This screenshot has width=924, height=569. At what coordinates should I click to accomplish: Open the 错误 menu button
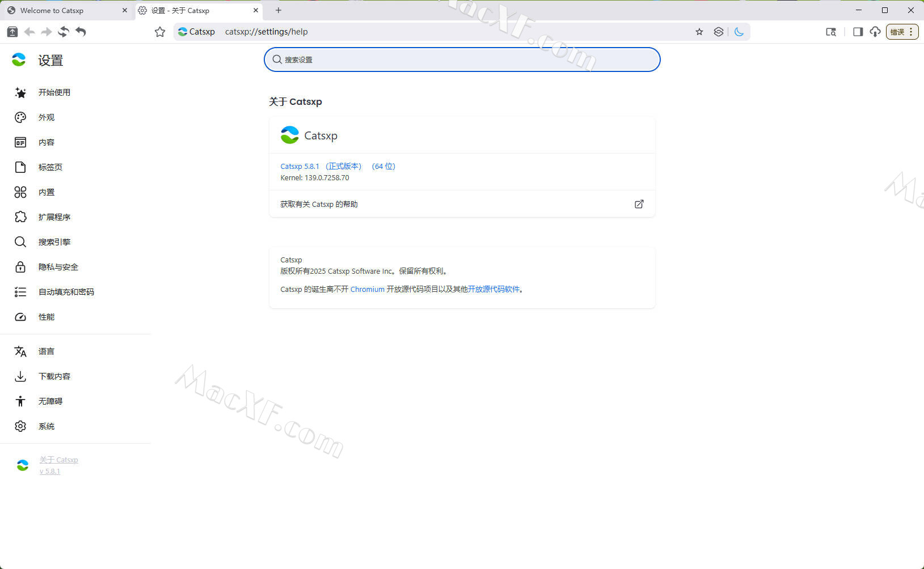[902, 32]
